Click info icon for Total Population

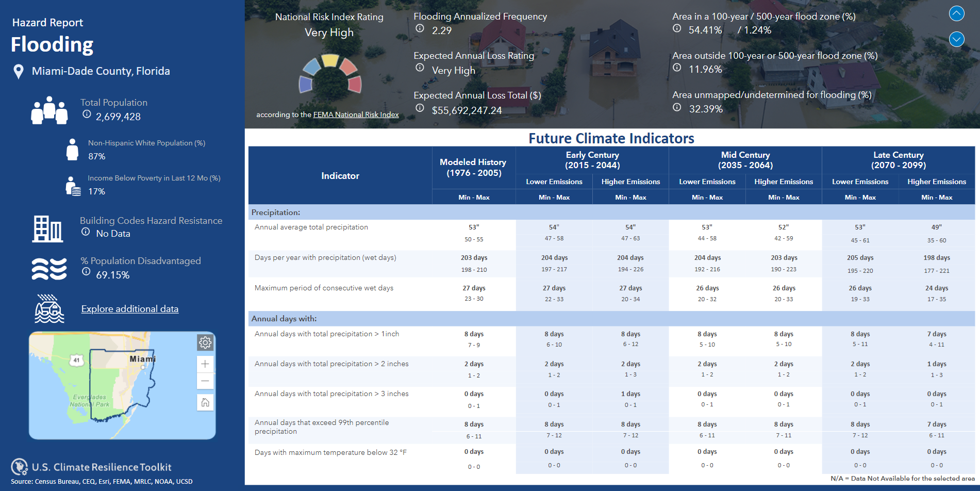coord(87,114)
